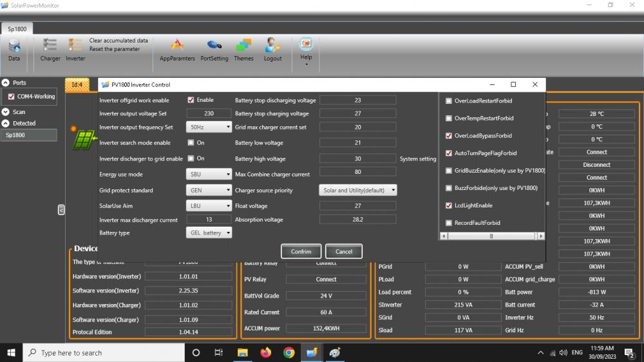Edit Inverter output voltage Set field
Screen dimensions: 644x362
pos(209,113)
